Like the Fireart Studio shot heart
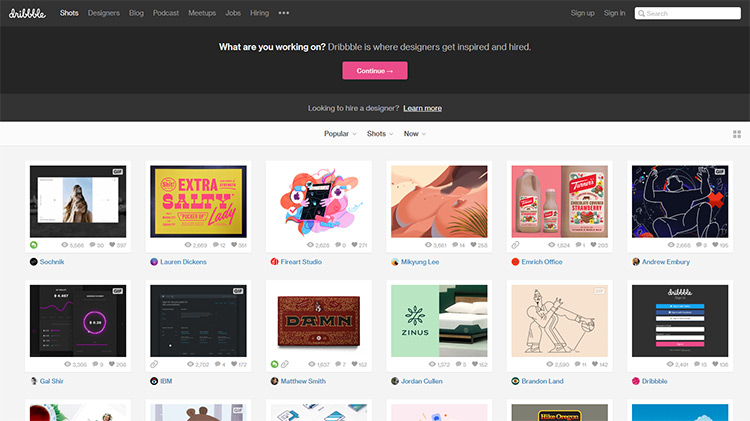The height and width of the screenshot is (421, 750). [x=354, y=245]
